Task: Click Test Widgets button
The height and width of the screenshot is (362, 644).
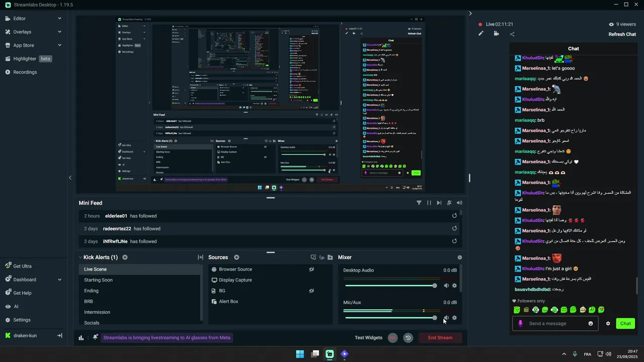Action: tap(368, 338)
